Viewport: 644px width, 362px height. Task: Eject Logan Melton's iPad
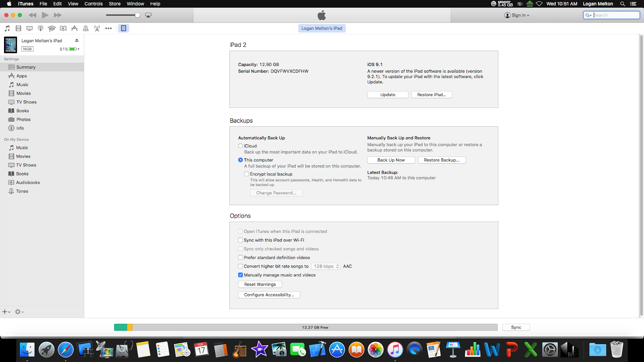pyautogui.click(x=76, y=40)
